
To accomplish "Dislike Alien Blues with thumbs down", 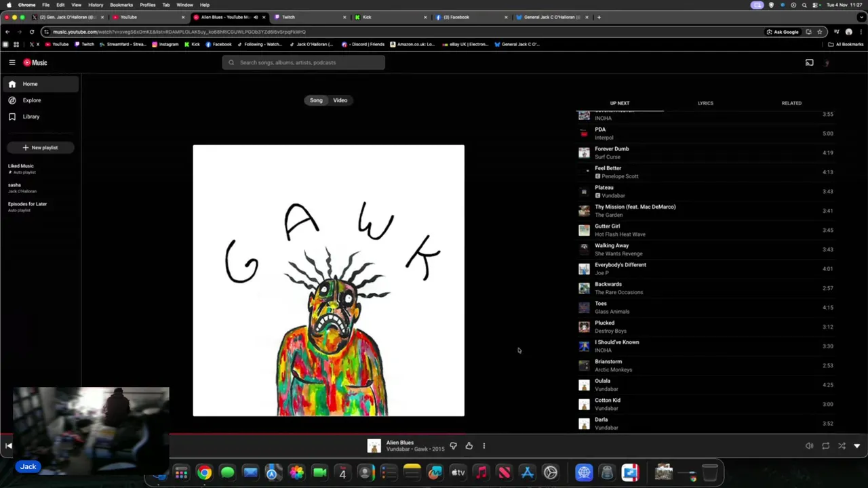I will pos(454,446).
